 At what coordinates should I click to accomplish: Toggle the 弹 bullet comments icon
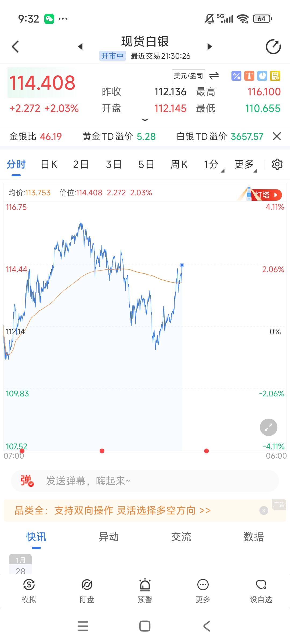[27, 481]
